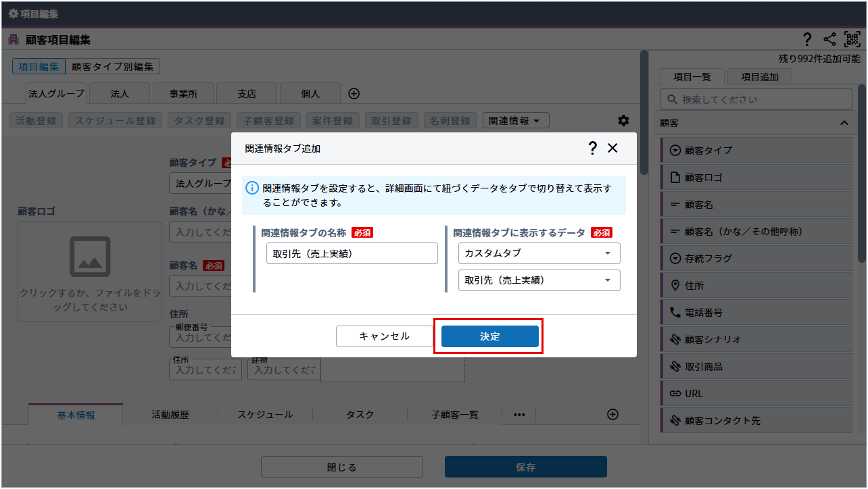
Task: Click the share icon in top bar
Action: (x=829, y=40)
